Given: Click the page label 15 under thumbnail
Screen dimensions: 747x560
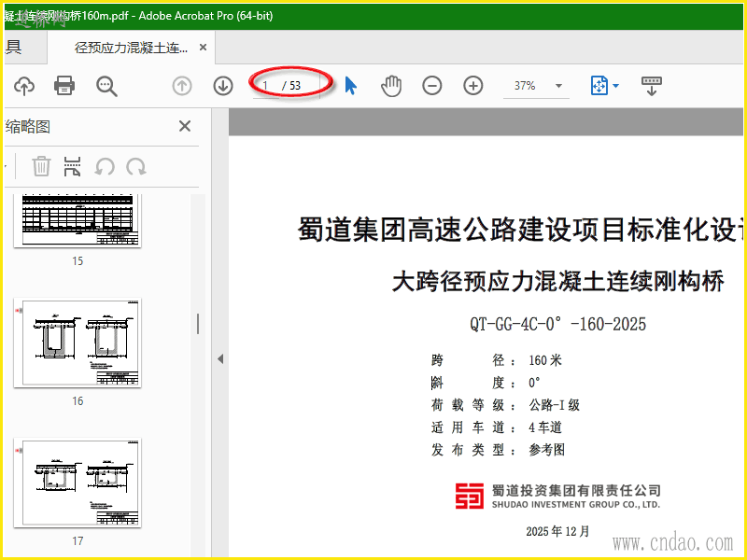Looking at the screenshot, I should tap(78, 261).
